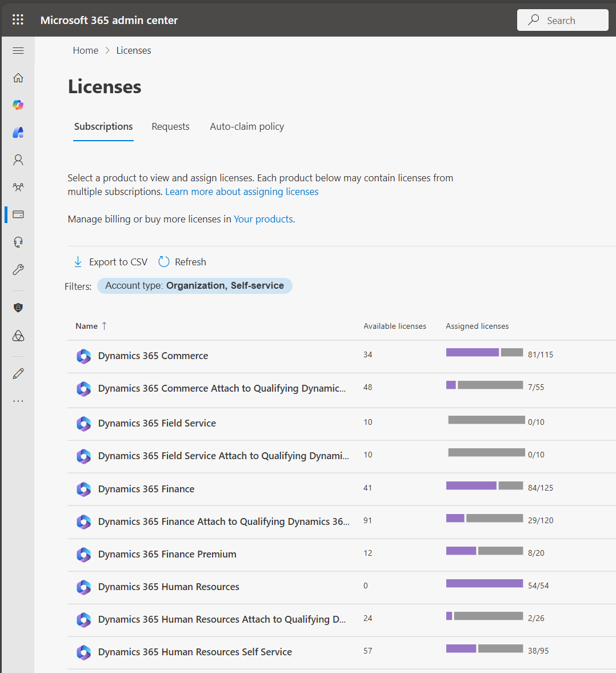
Task: Click Dynamics 365 Field Service product icon
Action: click(x=83, y=424)
